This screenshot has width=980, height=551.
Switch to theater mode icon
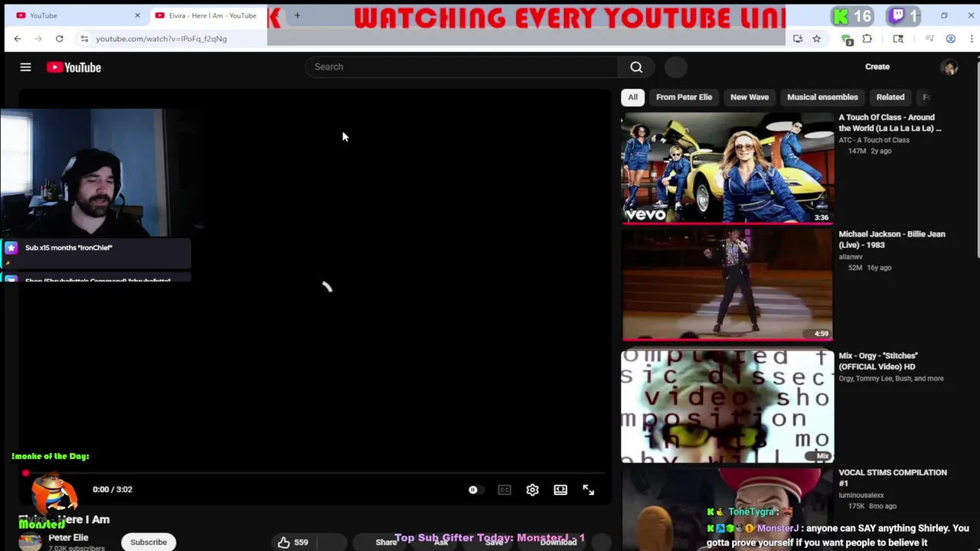click(x=560, y=490)
